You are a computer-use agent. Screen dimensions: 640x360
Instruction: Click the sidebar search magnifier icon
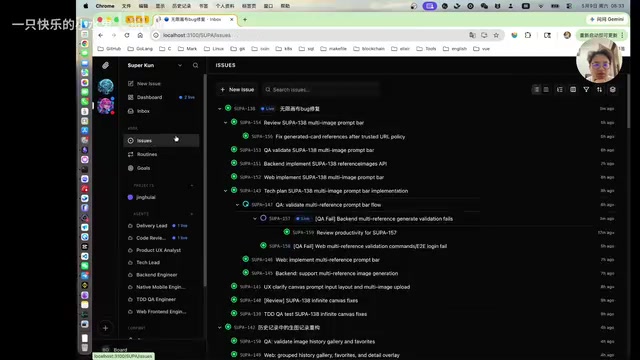(196, 65)
